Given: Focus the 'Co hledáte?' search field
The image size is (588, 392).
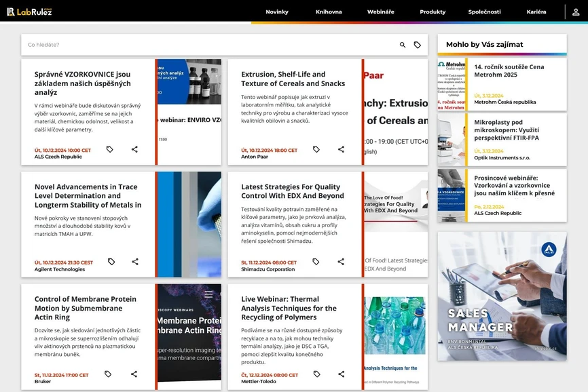Looking at the screenshot, I should 210,45.
